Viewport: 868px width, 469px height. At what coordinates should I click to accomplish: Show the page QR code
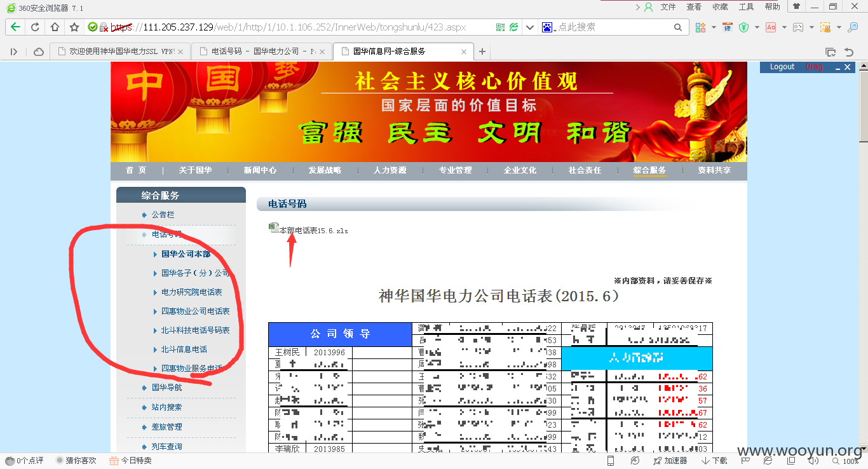pyautogui.click(x=500, y=27)
